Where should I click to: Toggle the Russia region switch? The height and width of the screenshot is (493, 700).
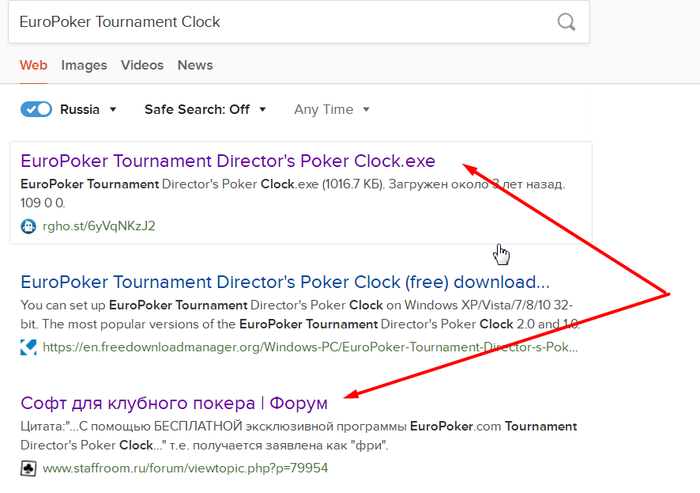[36, 109]
